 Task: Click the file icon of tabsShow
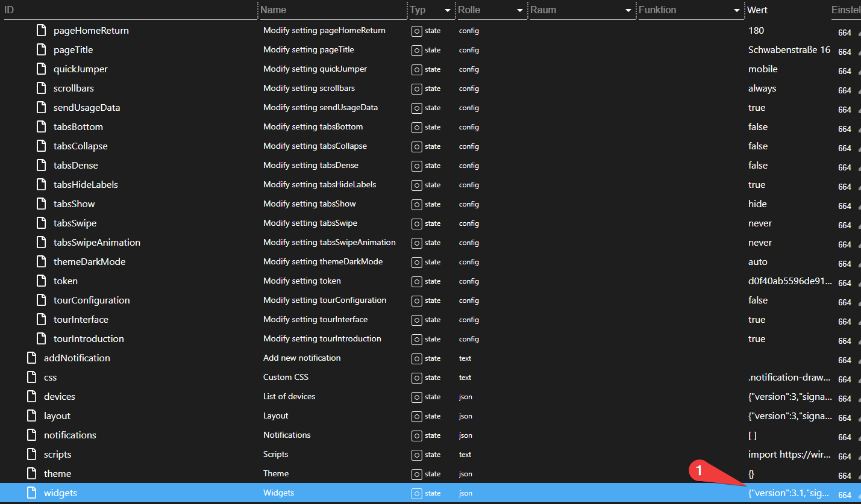[41, 204]
